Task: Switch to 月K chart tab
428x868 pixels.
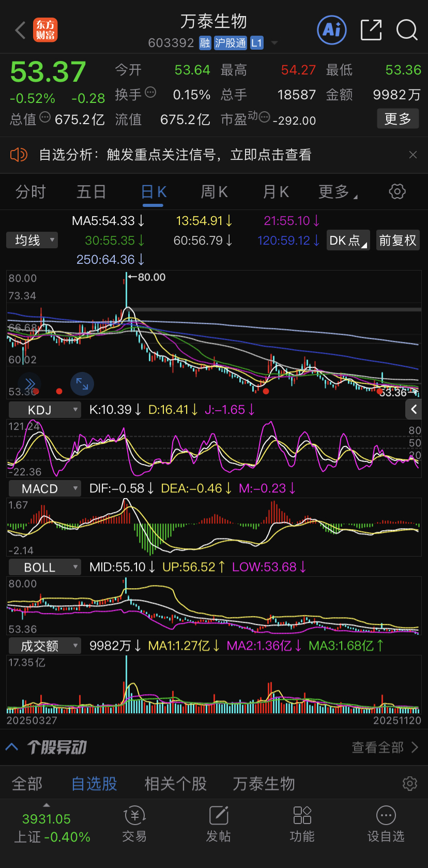Action: click(x=276, y=192)
